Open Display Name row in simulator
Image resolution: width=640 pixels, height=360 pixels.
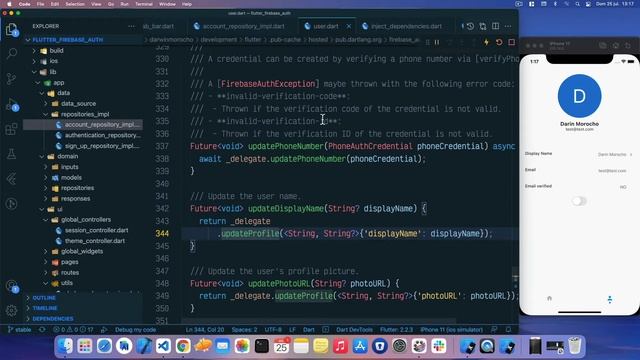[579, 154]
